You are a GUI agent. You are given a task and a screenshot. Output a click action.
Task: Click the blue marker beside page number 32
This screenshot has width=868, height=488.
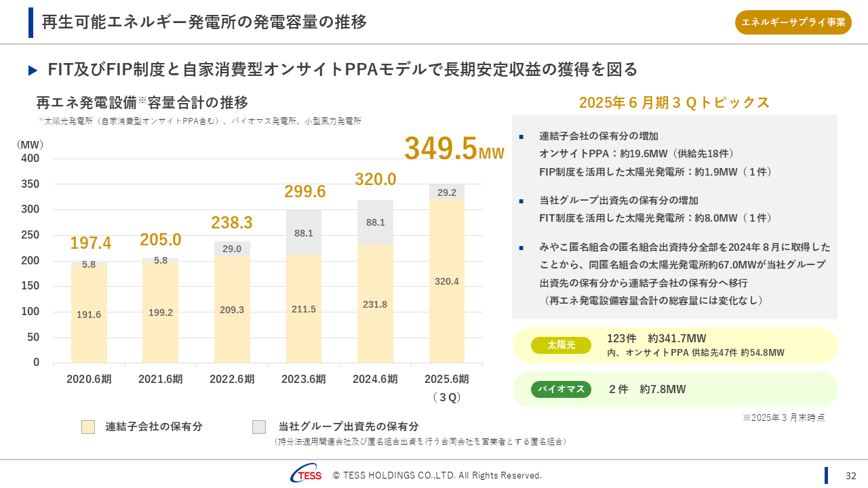[826, 475]
